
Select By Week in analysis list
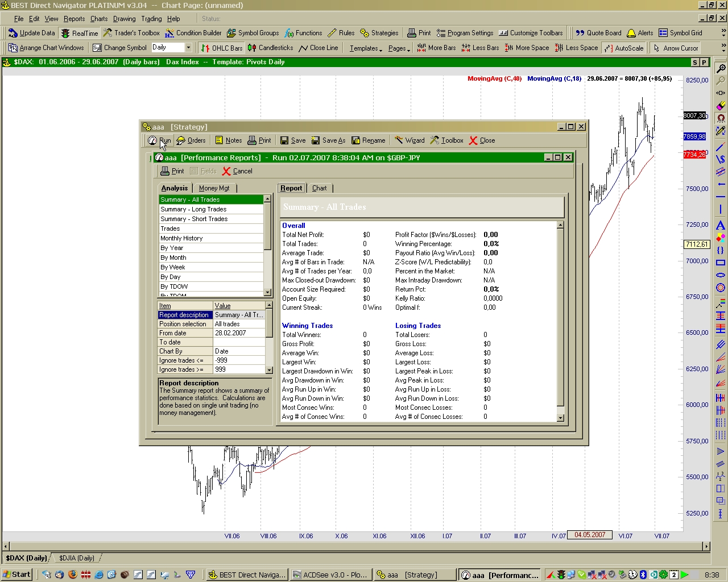(211, 267)
